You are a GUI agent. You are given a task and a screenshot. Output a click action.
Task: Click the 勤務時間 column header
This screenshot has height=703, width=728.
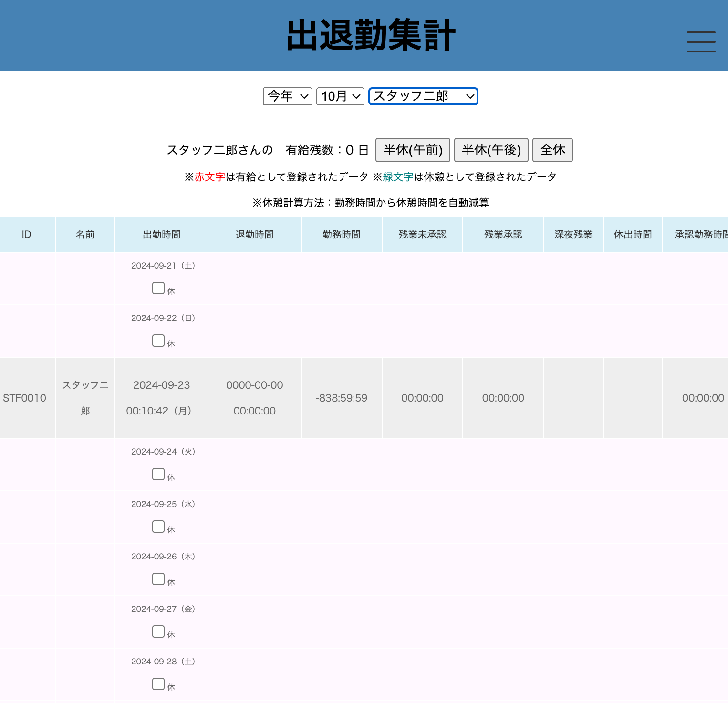(341, 234)
